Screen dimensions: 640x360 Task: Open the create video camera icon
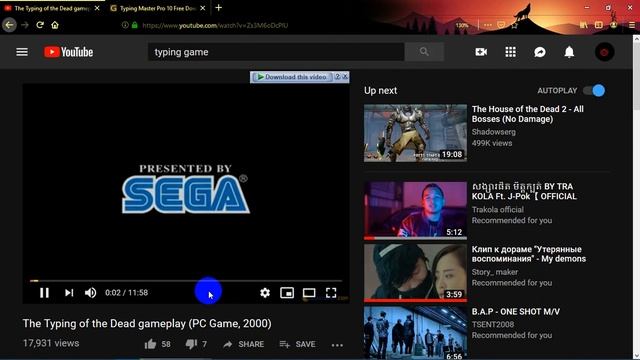click(481, 52)
